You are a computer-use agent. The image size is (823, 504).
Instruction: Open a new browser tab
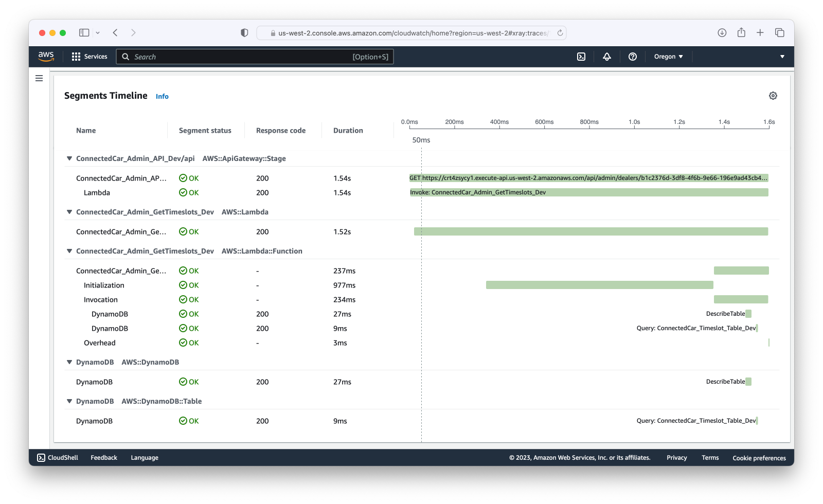pos(760,32)
